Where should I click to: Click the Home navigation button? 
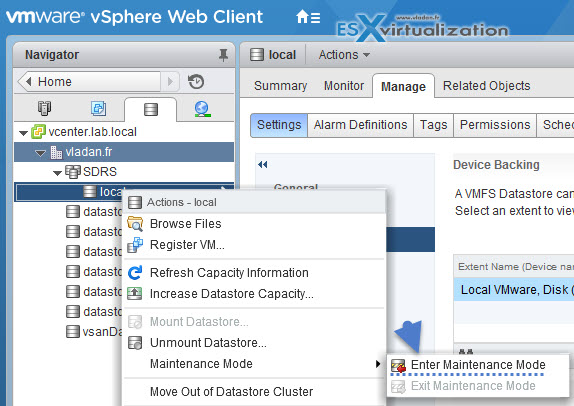coord(90,81)
